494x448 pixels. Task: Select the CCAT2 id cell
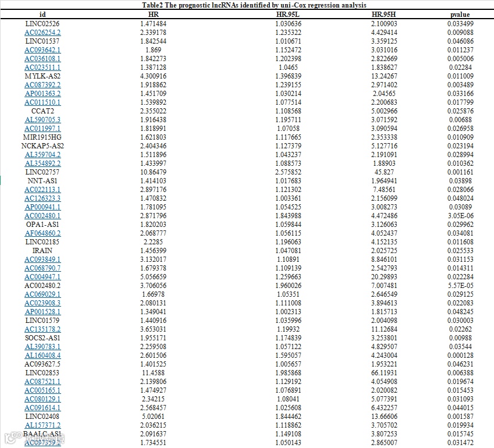pyautogui.click(x=42, y=111)
